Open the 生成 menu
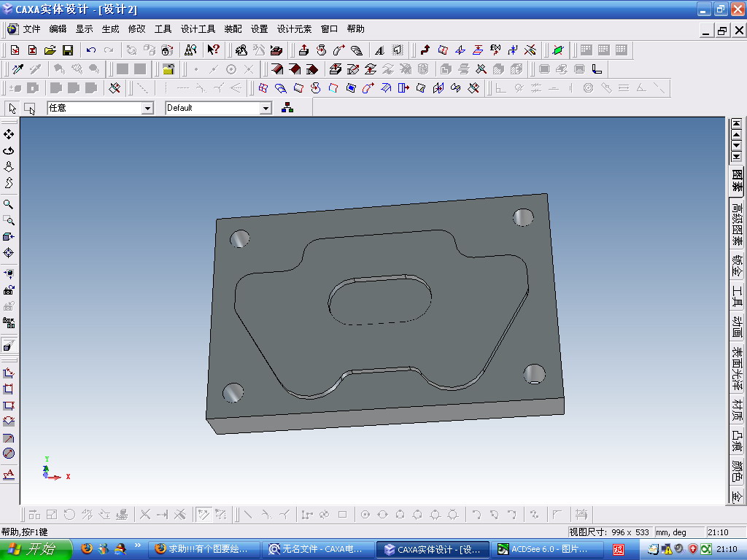This screenshot has height=560, width=747. [111, 29]
